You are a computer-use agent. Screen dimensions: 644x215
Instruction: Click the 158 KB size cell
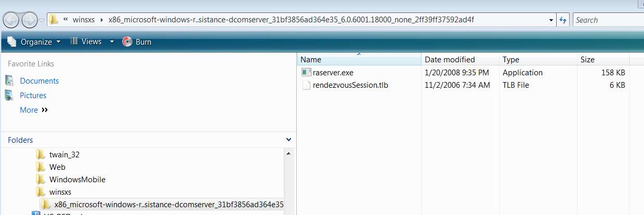point(613,73)
